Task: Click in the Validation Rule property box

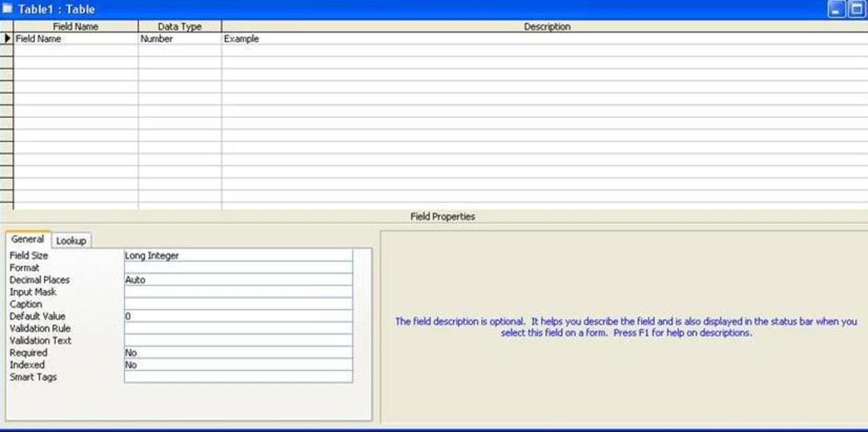Action: [238, 329]
